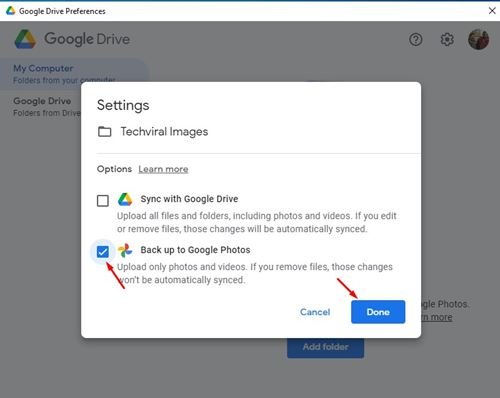Open the help question mark icon

[x=416, y=40]
